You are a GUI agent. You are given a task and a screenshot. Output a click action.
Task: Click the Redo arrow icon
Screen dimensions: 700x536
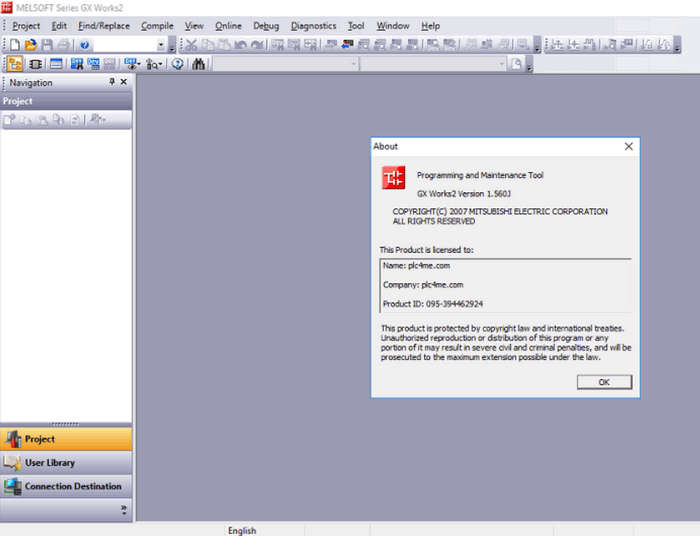[x=257, y=45]
